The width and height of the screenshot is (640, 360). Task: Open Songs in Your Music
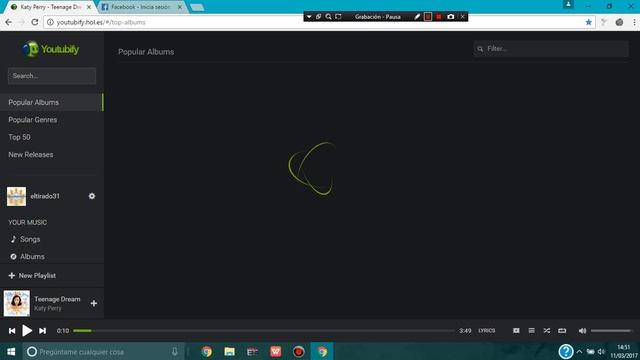click(25, 239)
